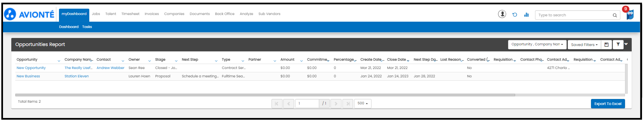The image size is (644, 123).
Task: Open the New Business link
Action: tap(28, 76)
